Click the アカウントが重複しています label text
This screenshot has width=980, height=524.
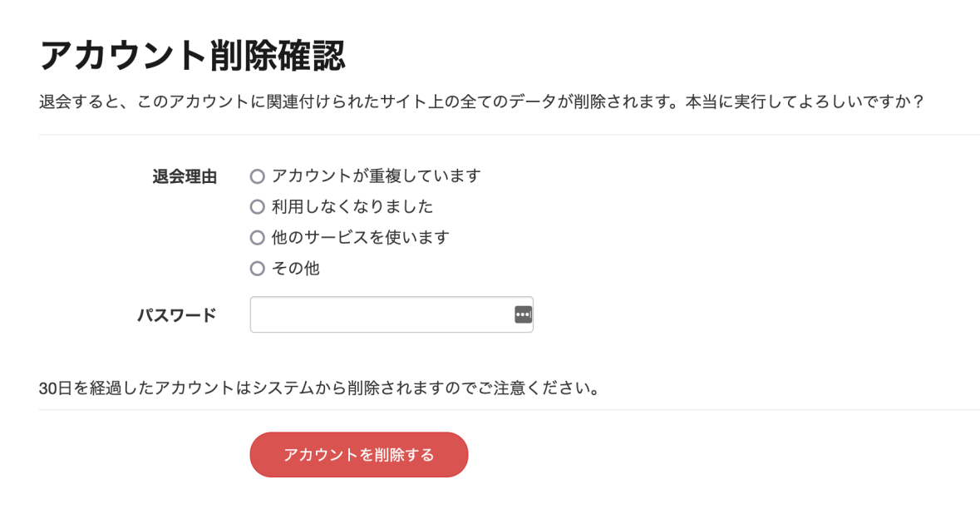(x=376, y=176)
